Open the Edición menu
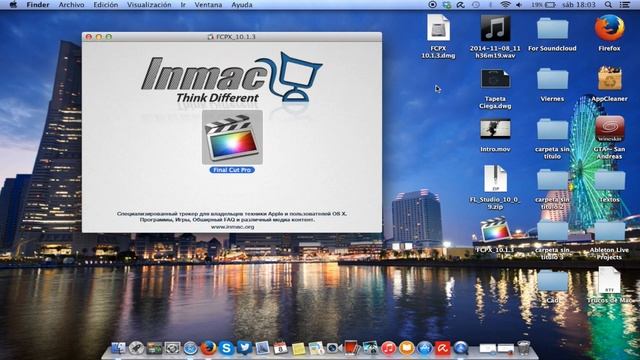The width and height of the screenshot is (640, 360). (x=106, y=5)
